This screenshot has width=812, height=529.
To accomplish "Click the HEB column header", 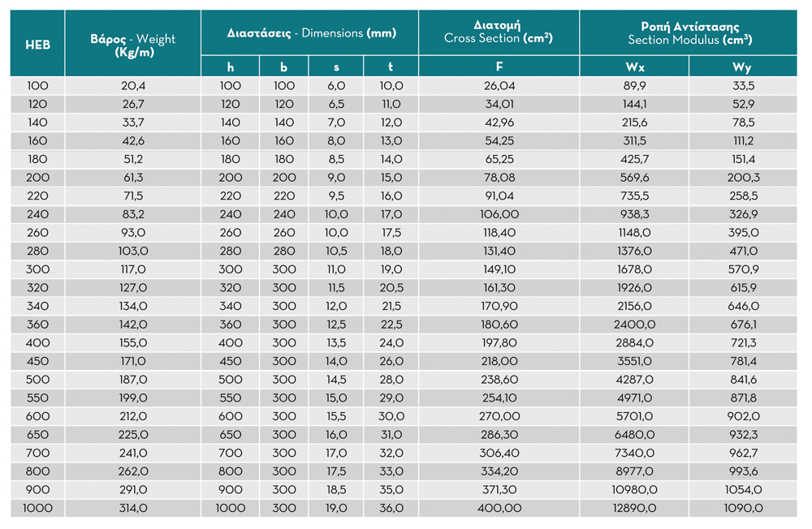I will (x=37, y=44).
